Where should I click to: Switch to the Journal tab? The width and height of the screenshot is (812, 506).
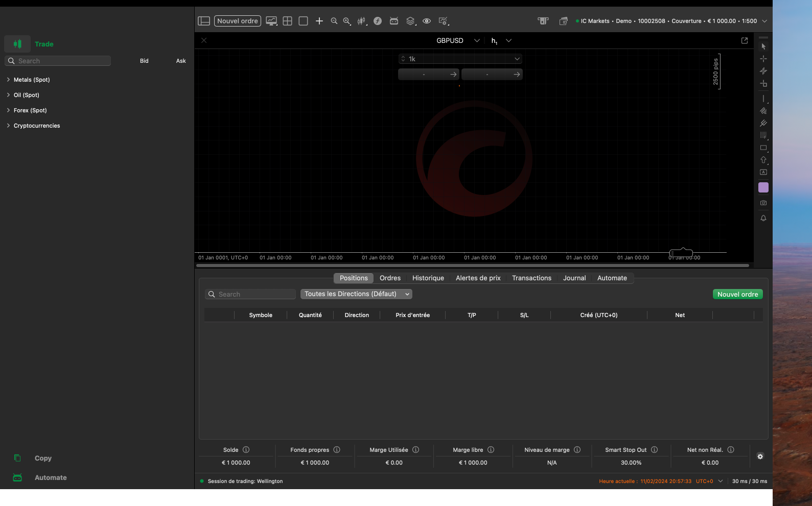pos(574,278)
